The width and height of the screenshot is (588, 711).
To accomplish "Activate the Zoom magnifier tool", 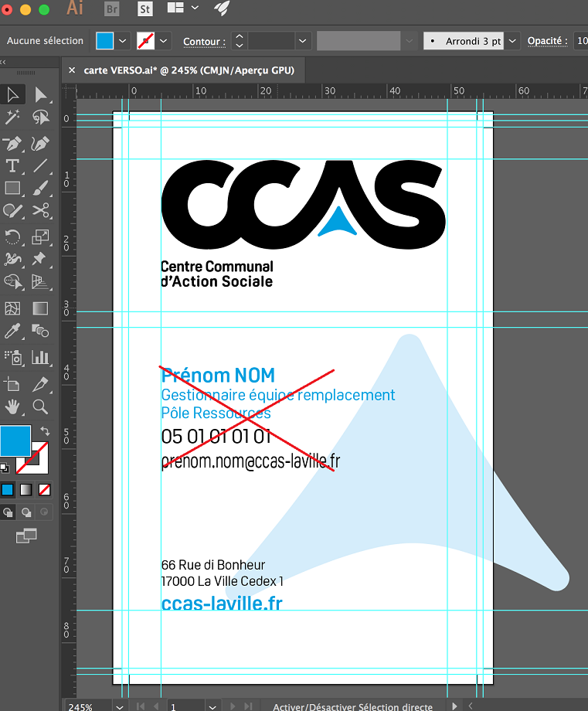I will [x=40, y=407].
